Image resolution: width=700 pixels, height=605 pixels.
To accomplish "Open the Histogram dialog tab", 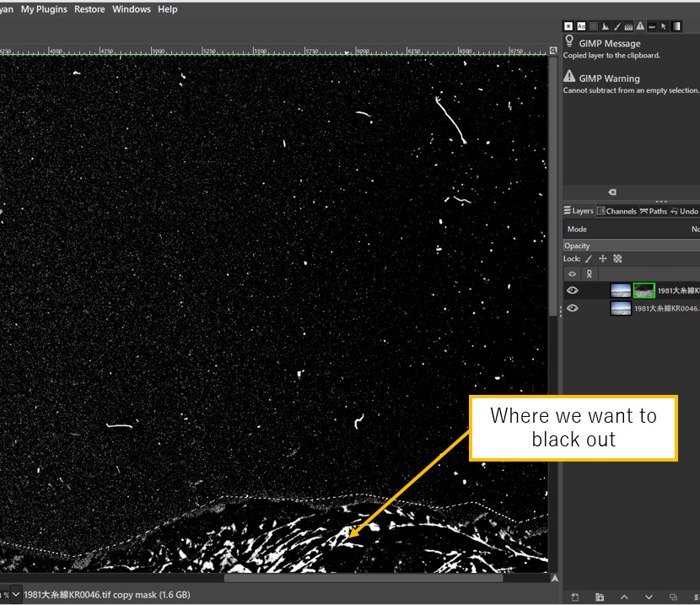I will pos(605,26).
